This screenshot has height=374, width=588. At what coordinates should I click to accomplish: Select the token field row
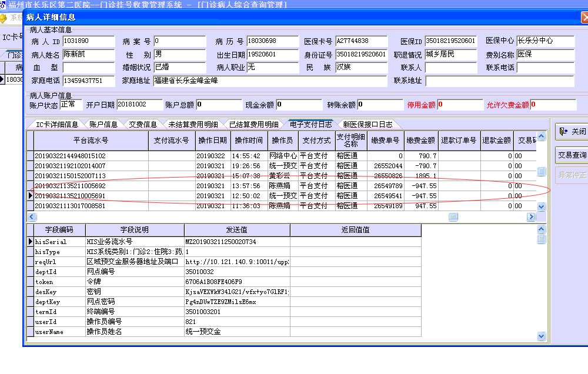click(224, 282)
